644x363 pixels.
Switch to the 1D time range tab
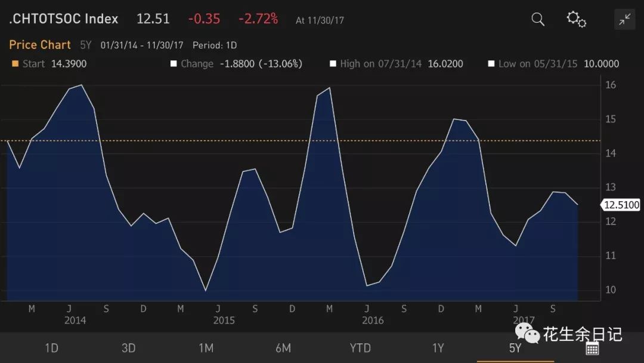coord(51,348)
